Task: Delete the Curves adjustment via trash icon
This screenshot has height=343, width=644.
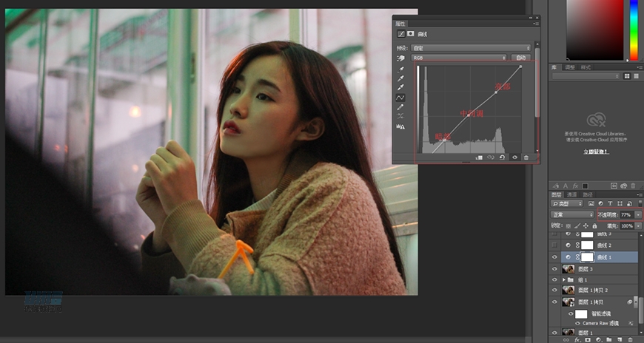Action: point(526,157)
